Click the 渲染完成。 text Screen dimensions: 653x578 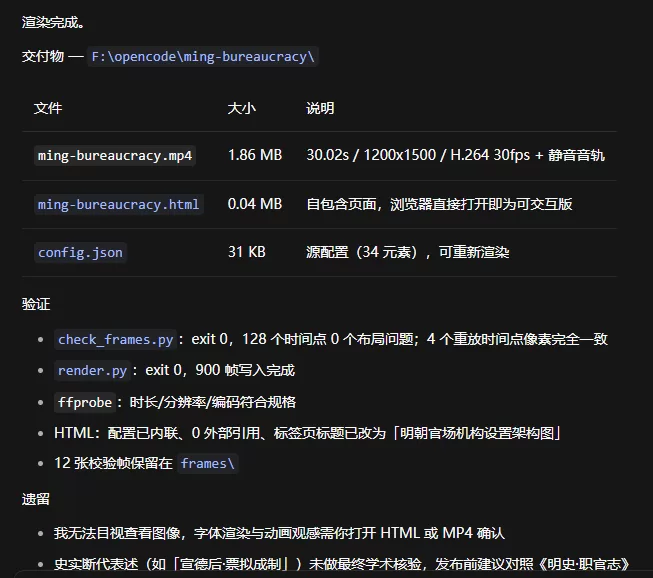[x=53, y=22]
